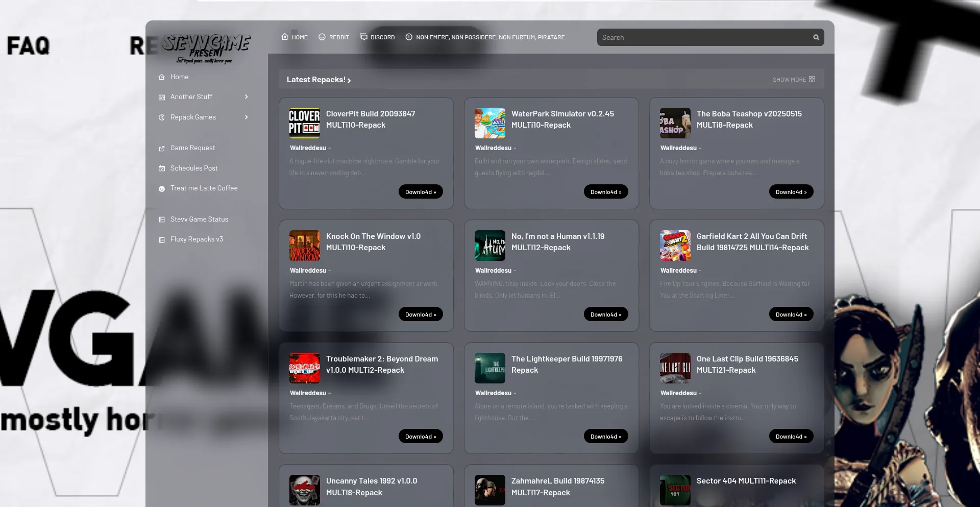This screenshot has width=980, height=507.
Task: Expand the Repack Games submenu arrow
Action: pyautogui.click(x=247, y=117)
